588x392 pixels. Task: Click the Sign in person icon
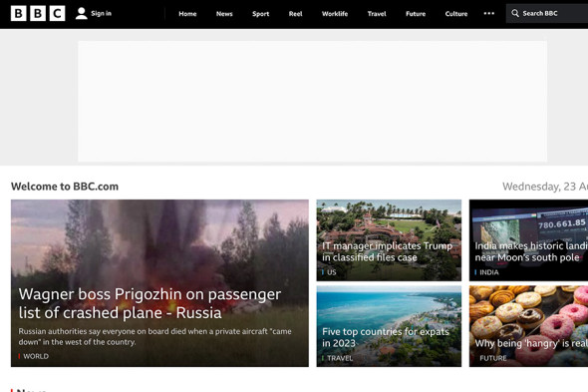[81, 14]
